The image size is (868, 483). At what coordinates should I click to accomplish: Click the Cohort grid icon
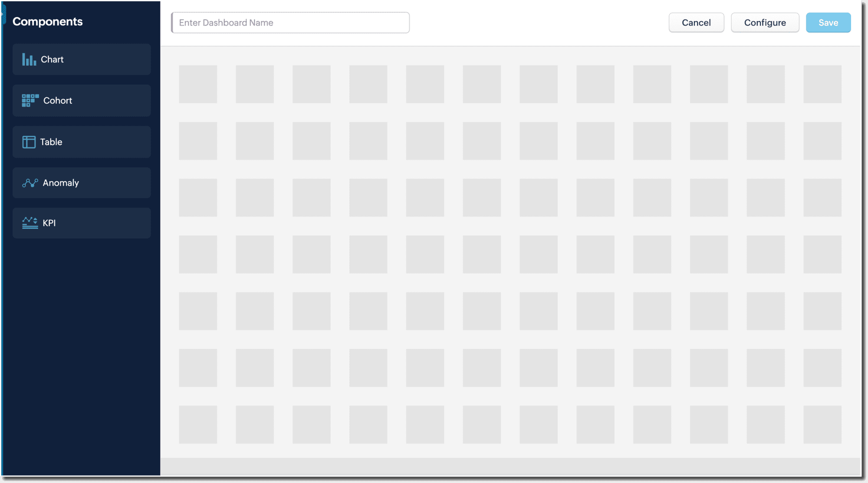(x=30, y=101)
